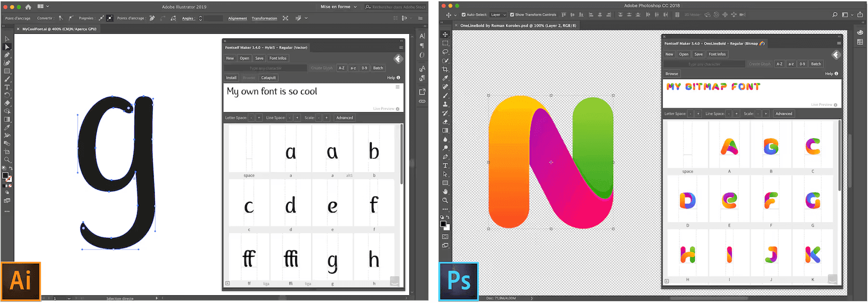Select Fontself Maker Hybi5 panel tab
This screenshot has width=868, height=303.
pos(266,47)
